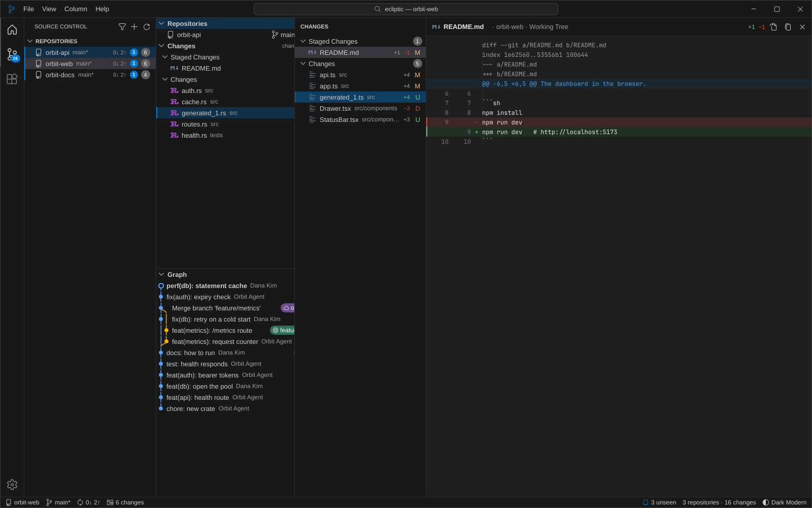Close the README.md diff view
Screen dimensions: 812x508
click(802, 27)
